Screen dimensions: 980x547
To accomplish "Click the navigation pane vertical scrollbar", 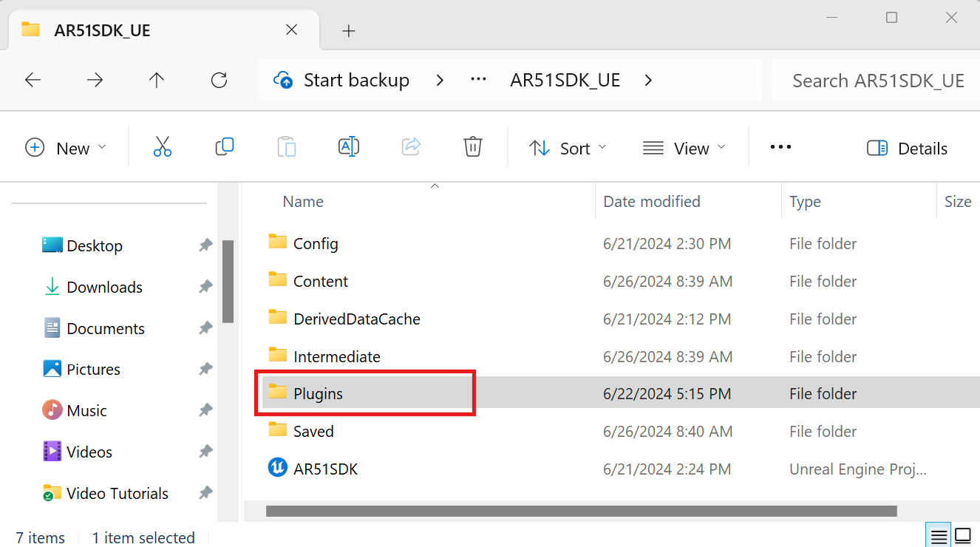I will click(x=228, y=281).
